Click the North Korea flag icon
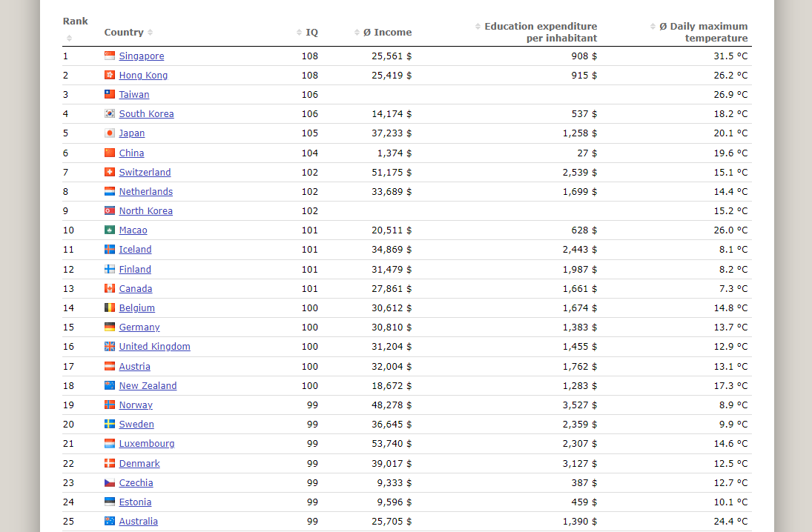The height and width of the screenshot is (532, 812). (x=109, y=210)
